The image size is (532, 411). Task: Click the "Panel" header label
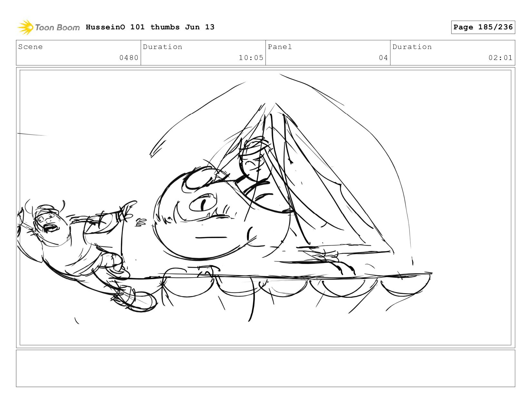tap(280, 47)
